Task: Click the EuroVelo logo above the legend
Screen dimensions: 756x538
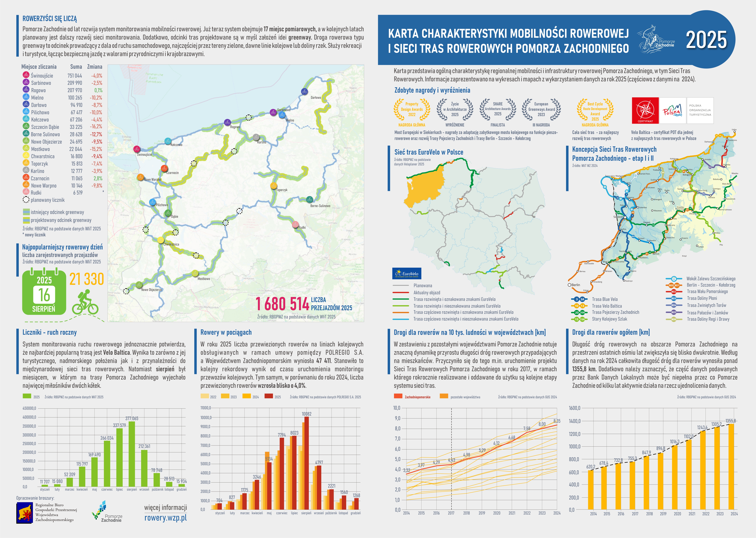Action: pyautogui.click(x=406, y=273)
